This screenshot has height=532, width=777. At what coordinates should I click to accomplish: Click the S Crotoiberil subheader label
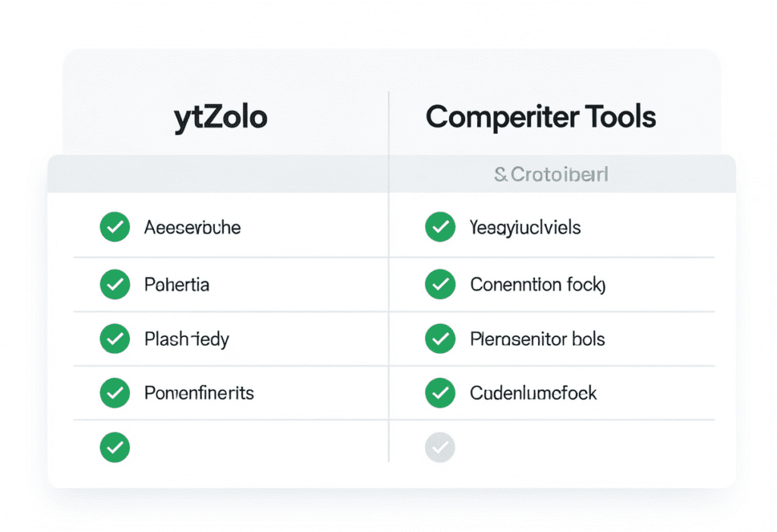pos(551,175)
